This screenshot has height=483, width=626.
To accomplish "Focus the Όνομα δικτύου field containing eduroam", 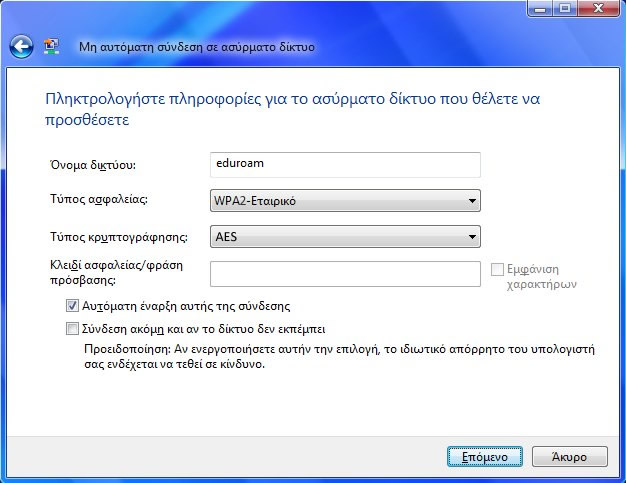I will pyautogui.click(x=345, y=164).
